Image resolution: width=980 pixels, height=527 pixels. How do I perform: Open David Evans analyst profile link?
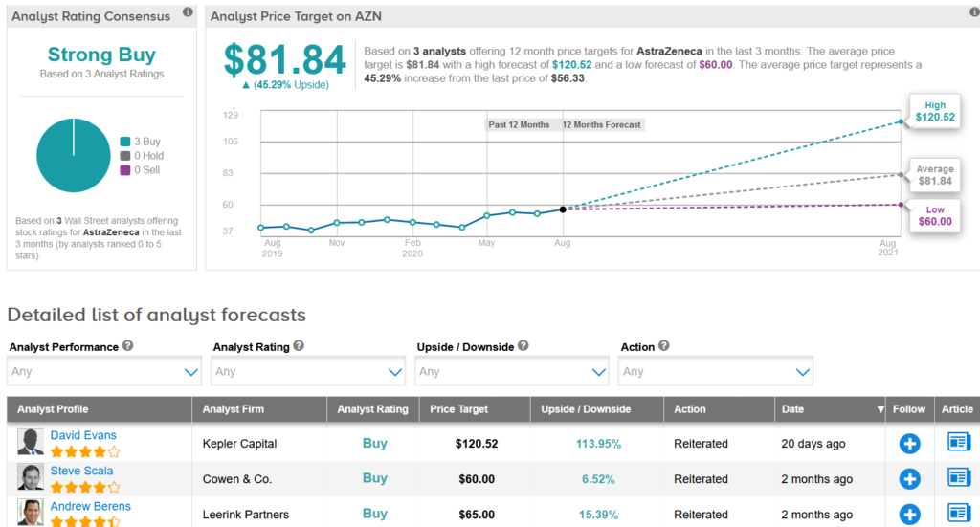tap(83, 435)
